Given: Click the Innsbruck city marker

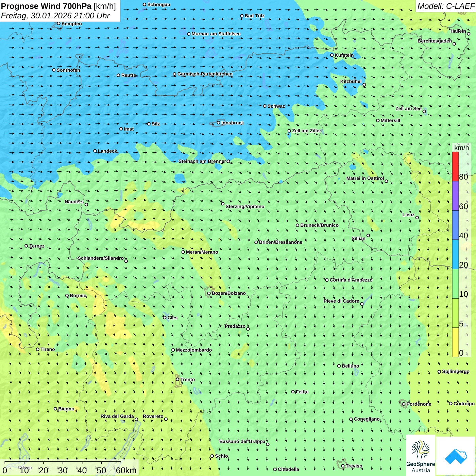Looking at the screenshot, I should click(x=219, y=123).
